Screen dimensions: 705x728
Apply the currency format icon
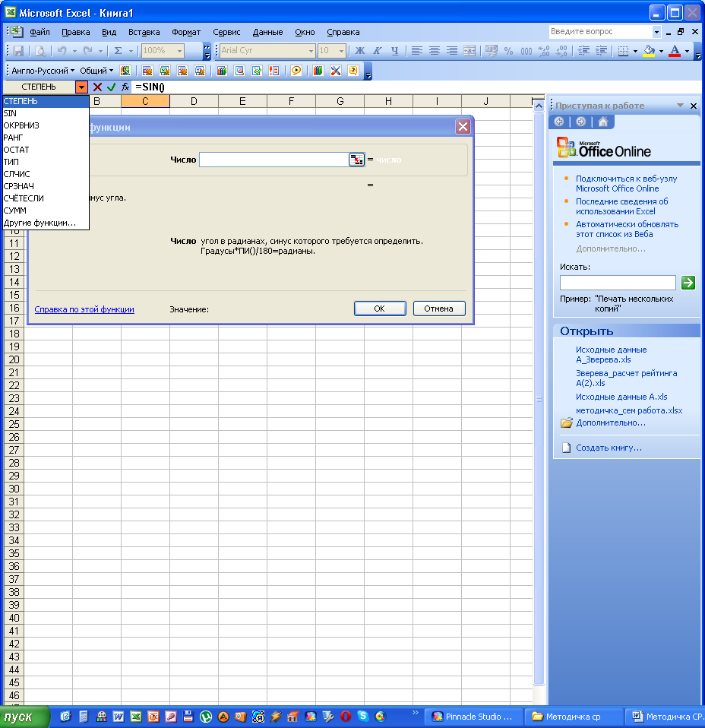(492, 51)
